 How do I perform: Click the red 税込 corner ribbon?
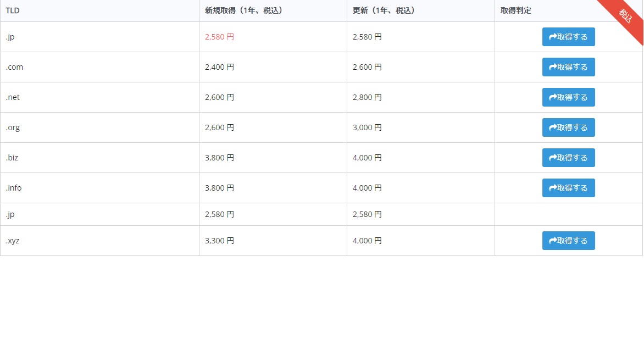coord(625,15)
